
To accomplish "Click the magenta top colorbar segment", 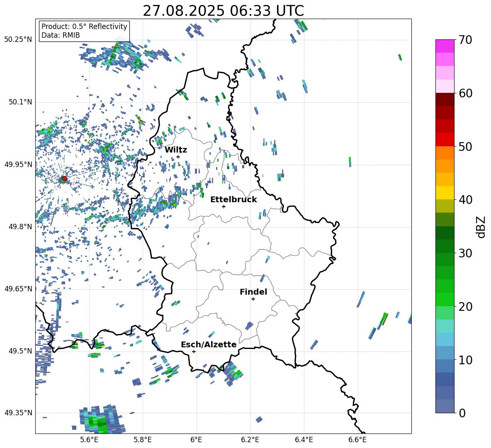I will coord(445,46).
